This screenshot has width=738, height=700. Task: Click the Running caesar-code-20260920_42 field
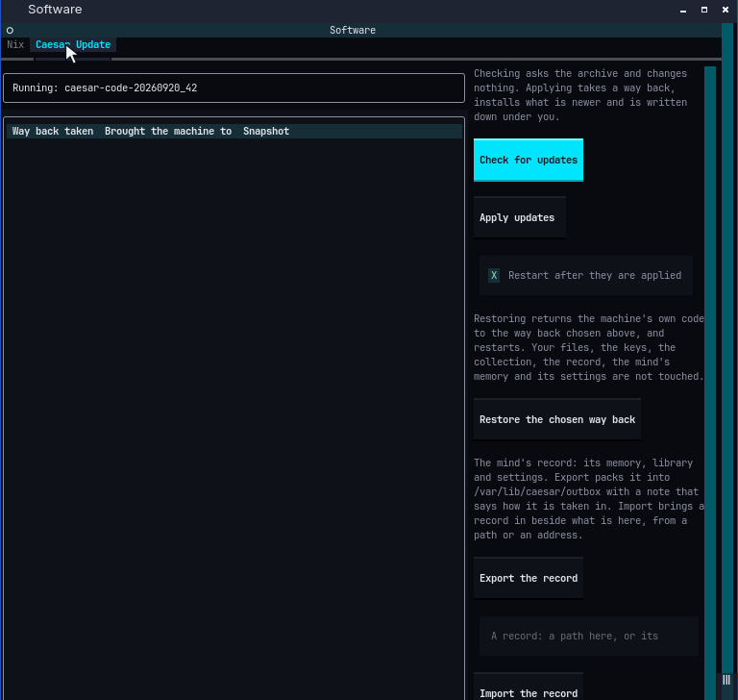(x=234, y=88)
